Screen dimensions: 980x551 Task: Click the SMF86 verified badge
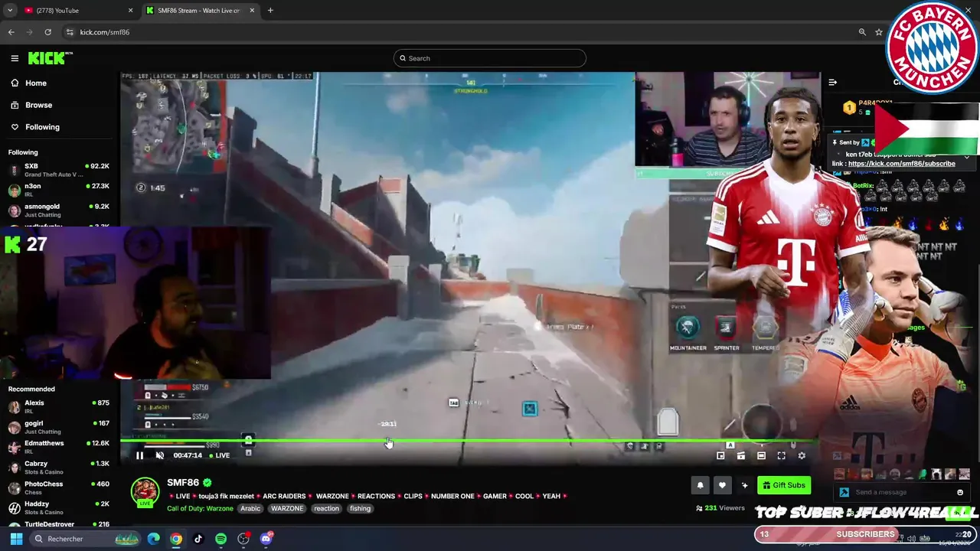(207, 483)
